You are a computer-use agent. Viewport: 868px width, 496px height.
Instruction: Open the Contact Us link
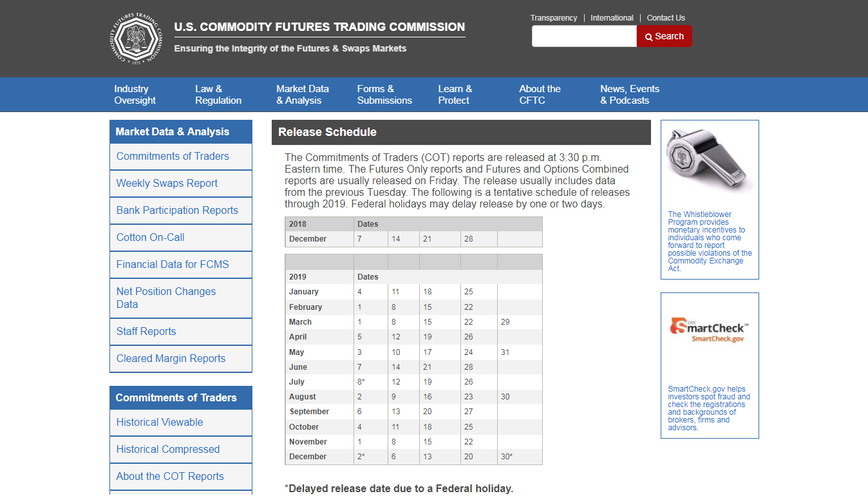pos(666,18)
